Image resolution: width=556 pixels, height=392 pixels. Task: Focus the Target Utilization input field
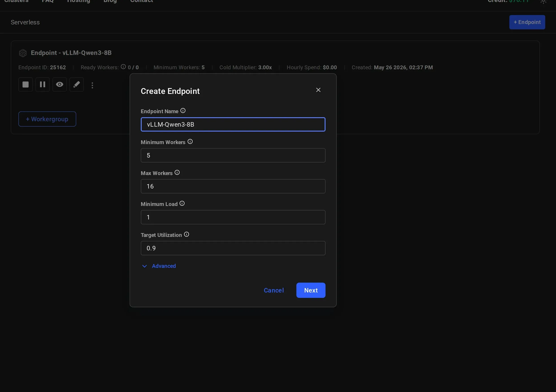coord(233,248)
